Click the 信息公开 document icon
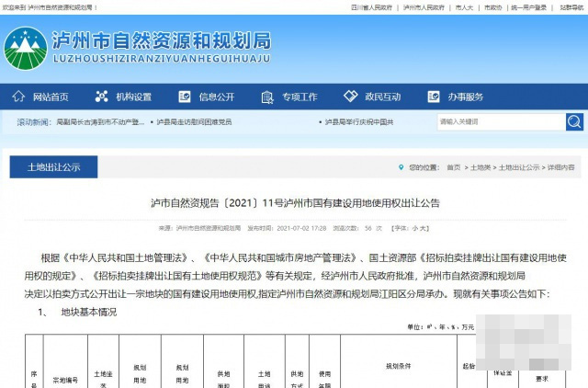The width and height of the screenshot is (588, 388). tap(182, 97)
